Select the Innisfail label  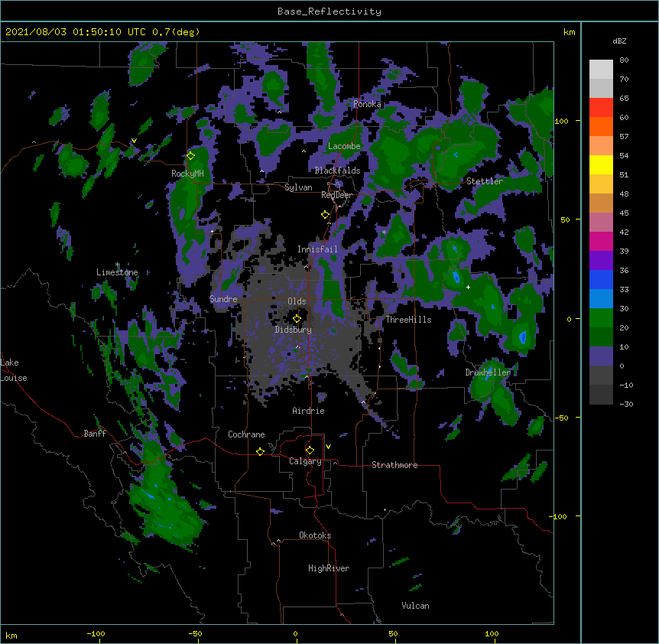(317, 249)
